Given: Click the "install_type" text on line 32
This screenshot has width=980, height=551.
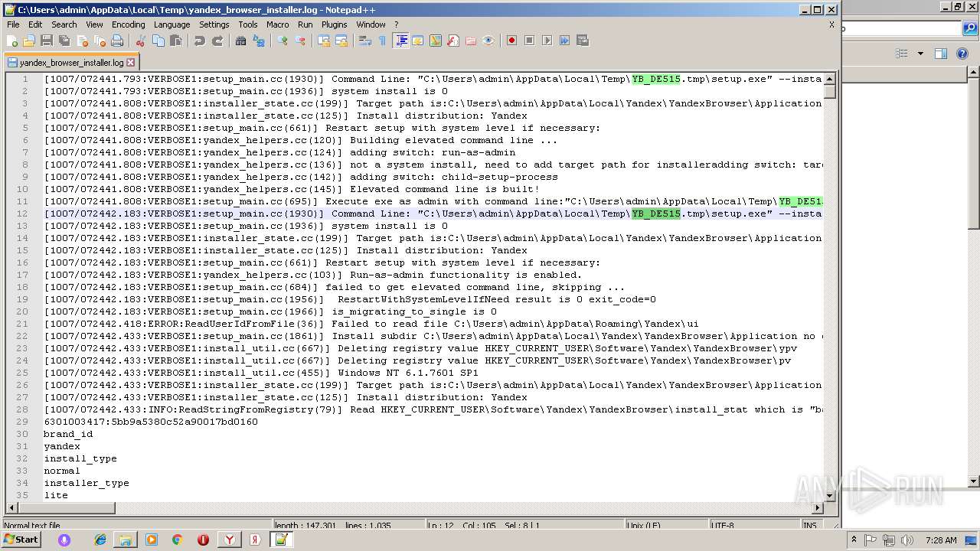Looking at the screenshot, I should point(80,458).
